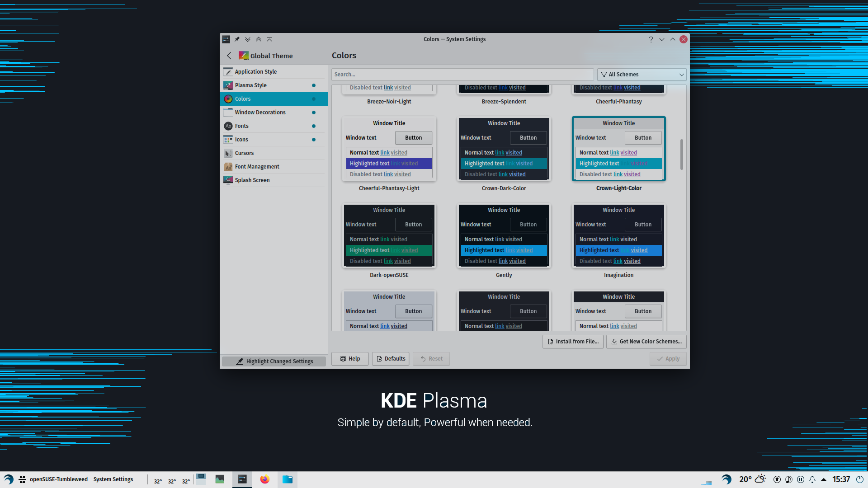The height and width of the screenshot is (488, 868).
Task: Toggle keep window above others
Action: click(x=259, y=39)
